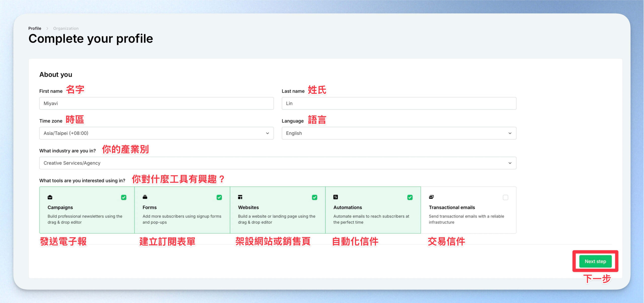Viewport: 644px width, 303px height.
Task: Click the "First name" label
Action: click(x=51, y=91)
